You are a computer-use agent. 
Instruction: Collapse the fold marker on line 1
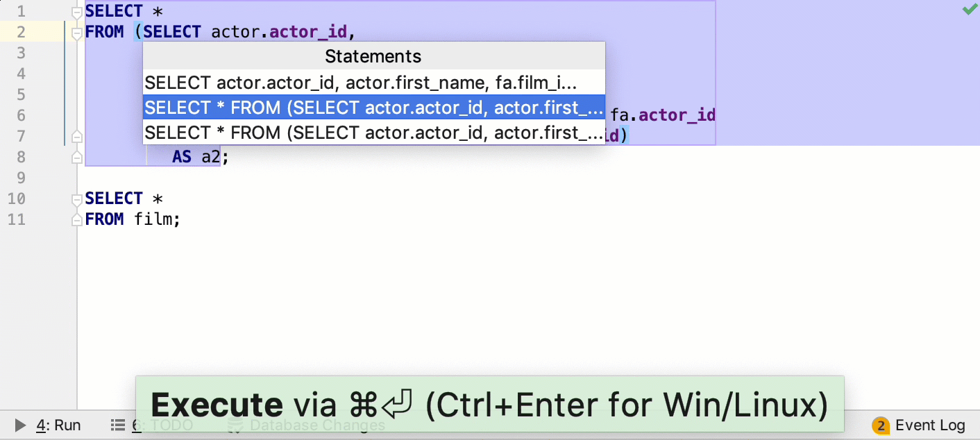pyautogui.click(x=77, y=12)
